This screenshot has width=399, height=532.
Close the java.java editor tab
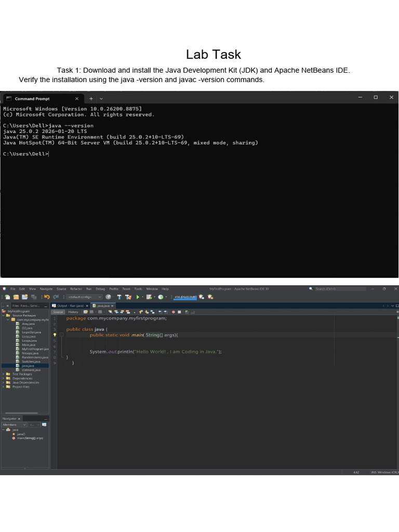[x=112, y=305]
